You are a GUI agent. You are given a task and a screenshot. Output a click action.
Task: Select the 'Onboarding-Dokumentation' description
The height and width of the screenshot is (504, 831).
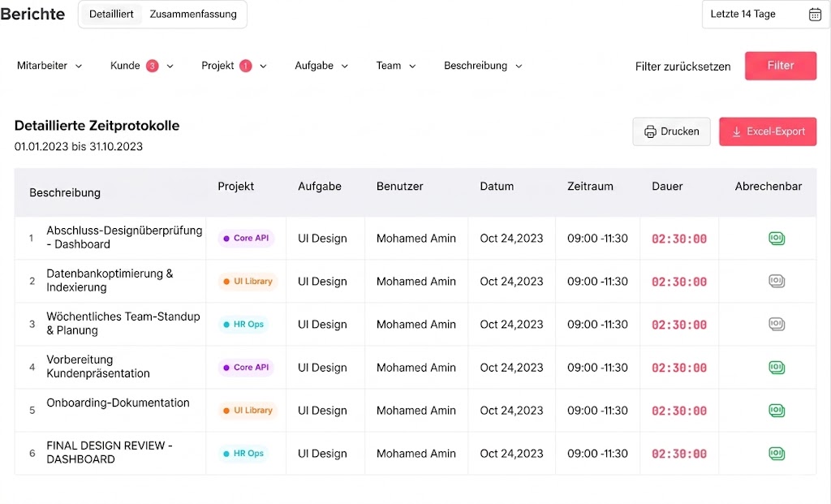coord(118,403)
